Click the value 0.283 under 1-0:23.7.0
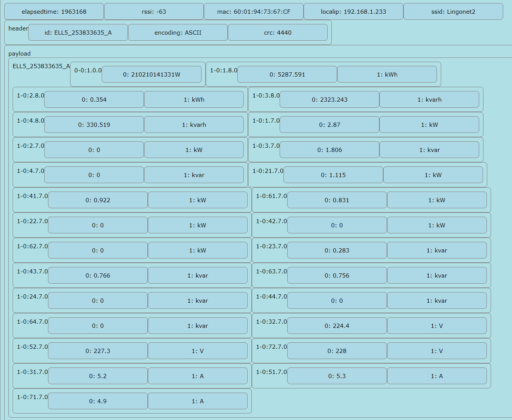This screenshot has width=512, height=420. (x=337, y=250)
